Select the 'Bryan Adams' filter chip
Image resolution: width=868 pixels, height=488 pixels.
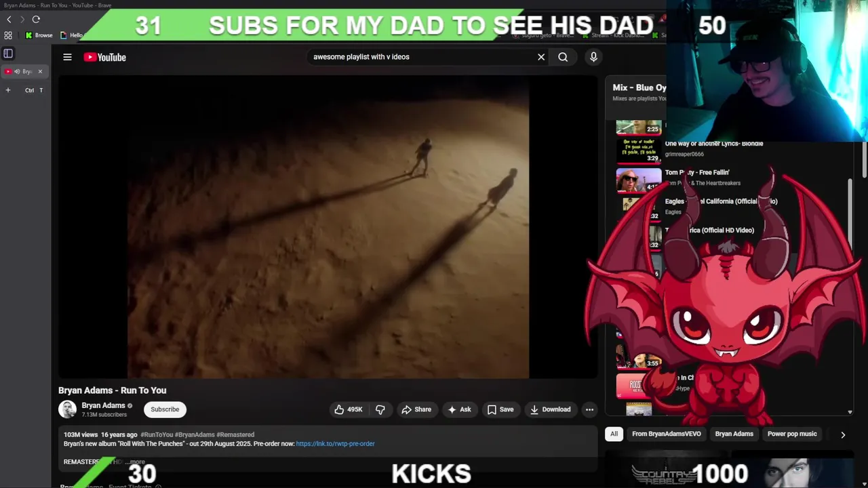pos(734,434)
